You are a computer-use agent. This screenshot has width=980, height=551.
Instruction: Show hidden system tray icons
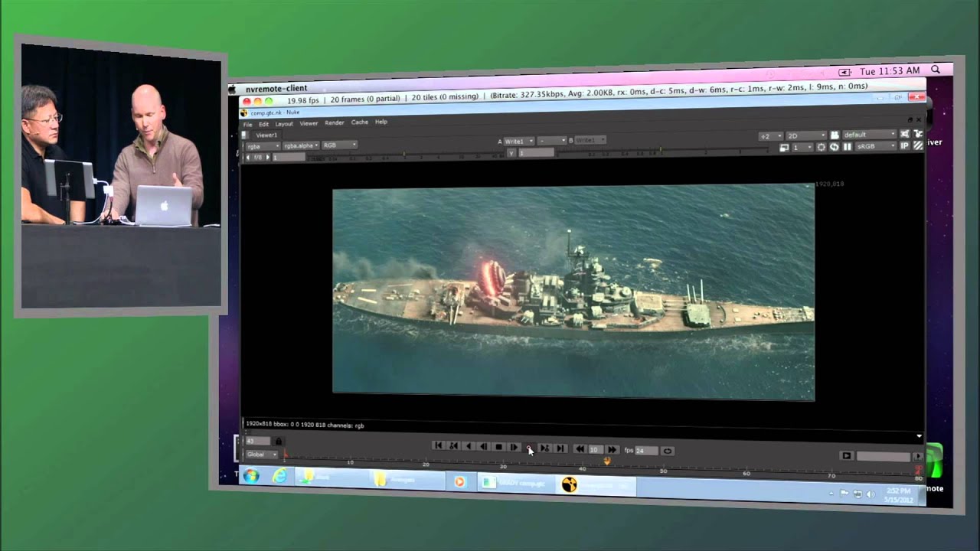831,494
